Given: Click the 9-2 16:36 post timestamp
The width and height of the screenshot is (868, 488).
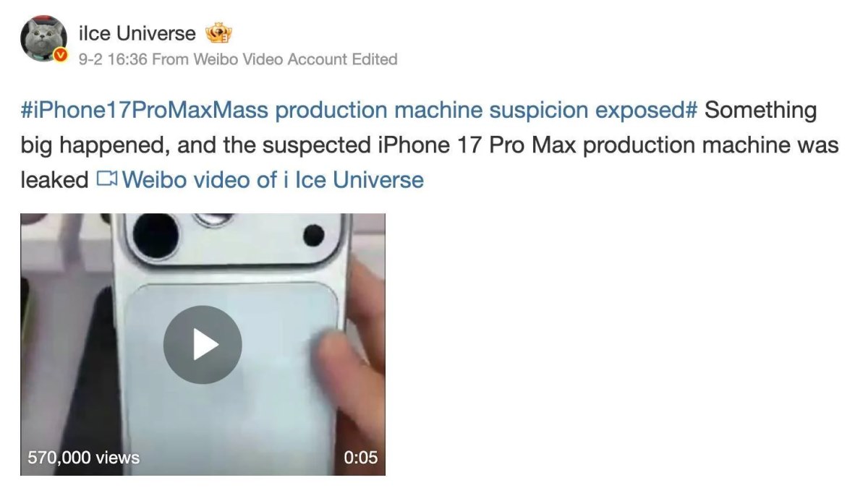Looking at the screenshot, I should pos(113,59).
